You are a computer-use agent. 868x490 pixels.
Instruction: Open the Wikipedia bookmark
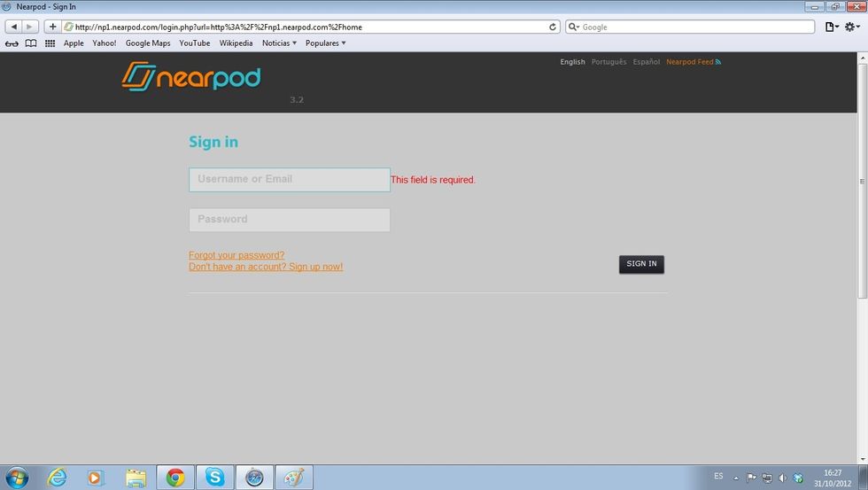point(236,43)
